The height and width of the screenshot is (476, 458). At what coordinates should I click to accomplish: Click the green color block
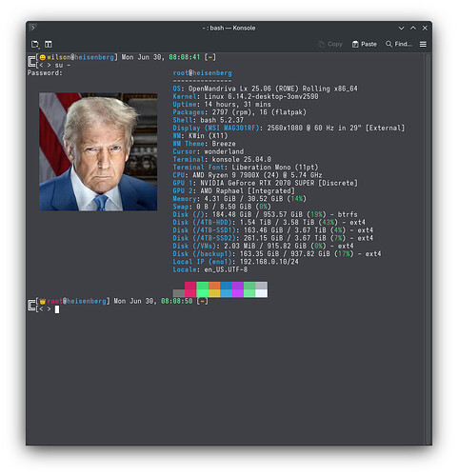202,289
